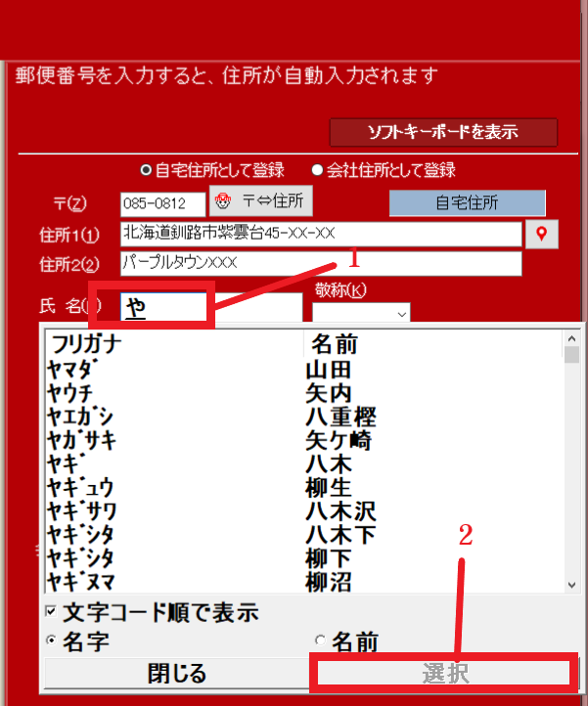
Task: Select the 柳下 row
Action: (x=304, y=558)
